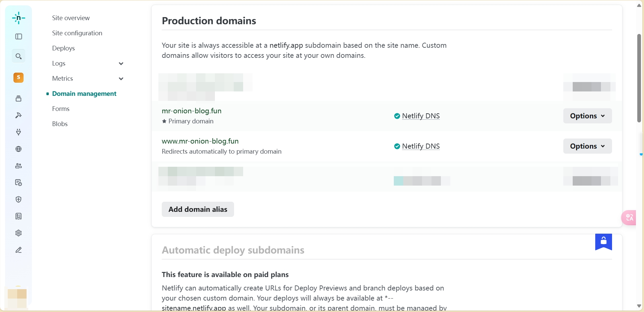Viewport: 644px width, 312px height.
Task: Open Options dropdown for mr-onion-blog.fun primary domain
Action: coord(587,116)
